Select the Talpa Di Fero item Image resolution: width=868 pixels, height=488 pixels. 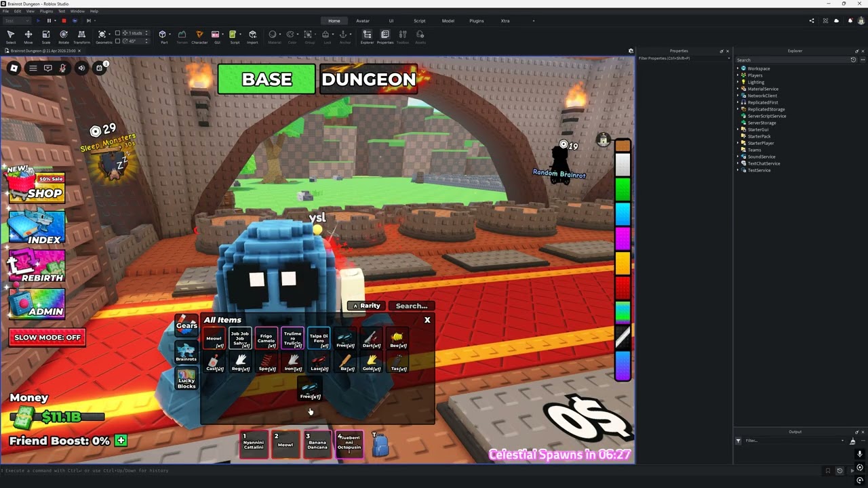tap(319, 338)
